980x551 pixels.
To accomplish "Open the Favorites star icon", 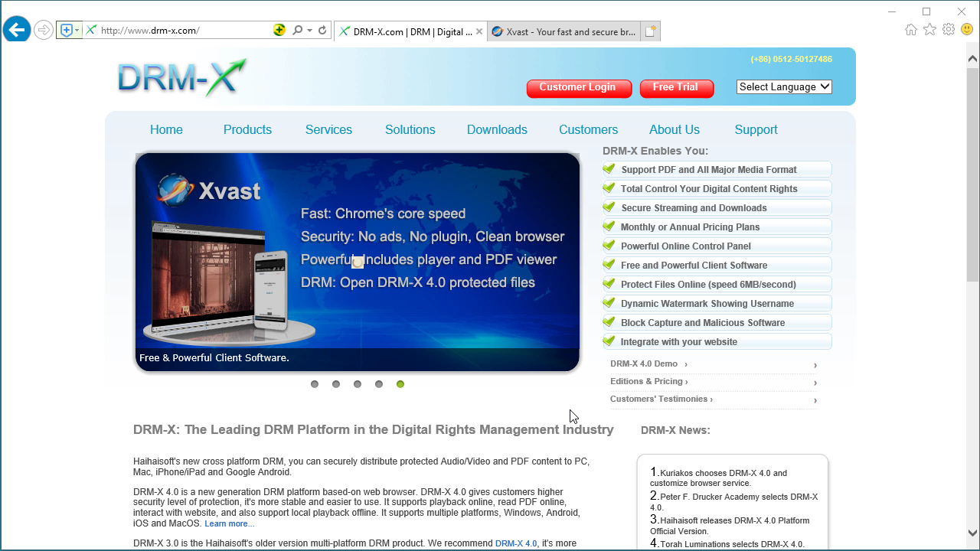I will point(929,30).
